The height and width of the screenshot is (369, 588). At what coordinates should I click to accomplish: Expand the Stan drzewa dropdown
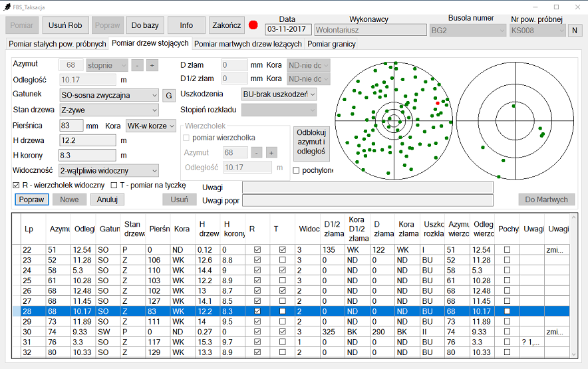click(109, 110)
